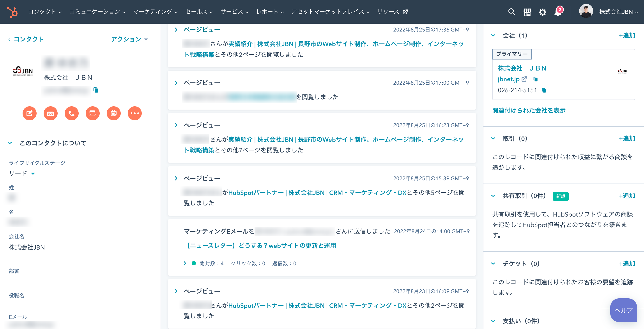Collapse the チケット (0) section
Screen dimensions: 644x329
[x=493, y=264]
